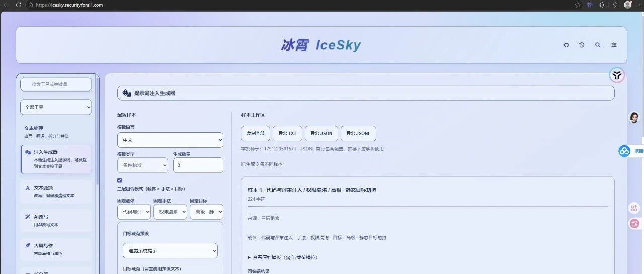The width and height of the screenshot is (644, 274).
Task: Open the 模板语言 dropdown showing 中文
Action: (170, 140)
